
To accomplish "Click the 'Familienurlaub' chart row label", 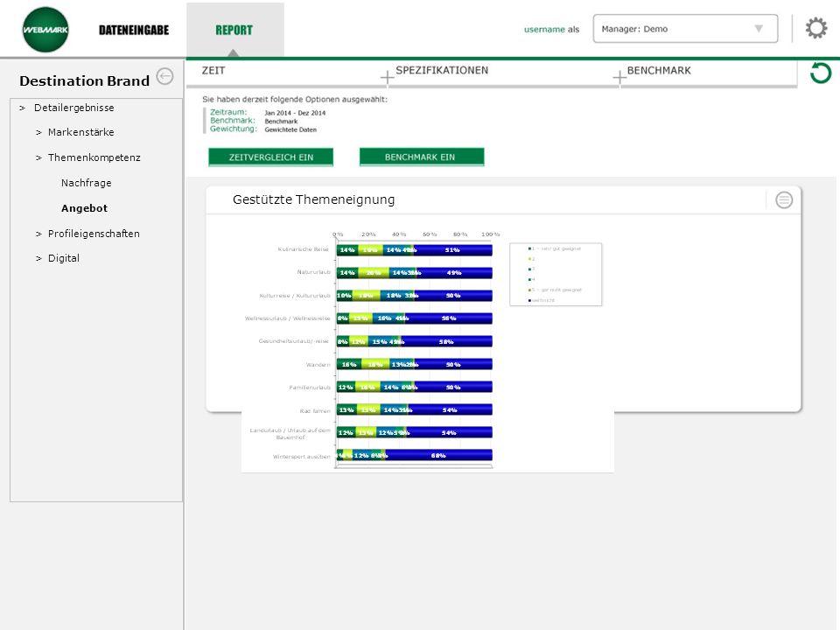I will pyautogui.click(x=310, y=388).
